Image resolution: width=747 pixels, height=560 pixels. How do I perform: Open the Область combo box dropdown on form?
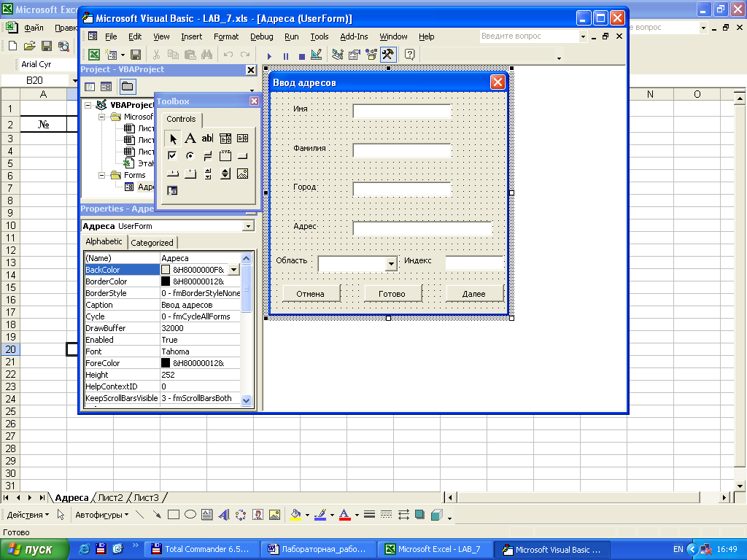[391, 263]
